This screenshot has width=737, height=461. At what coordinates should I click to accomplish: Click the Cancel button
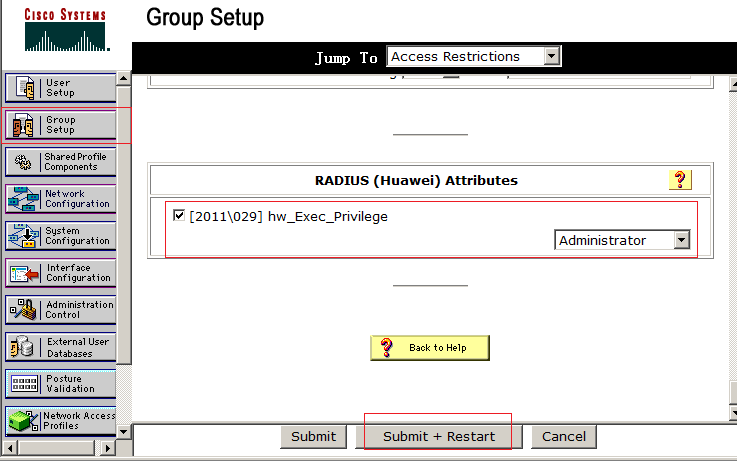pyautogui.click(x=564, y=437)
